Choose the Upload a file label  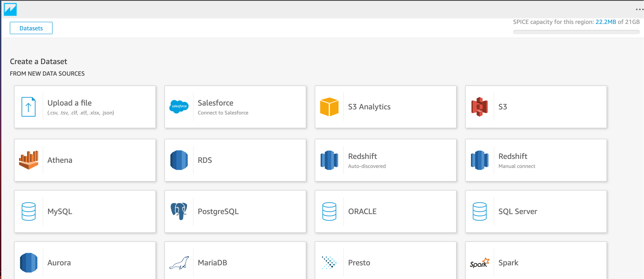point(69,103)
